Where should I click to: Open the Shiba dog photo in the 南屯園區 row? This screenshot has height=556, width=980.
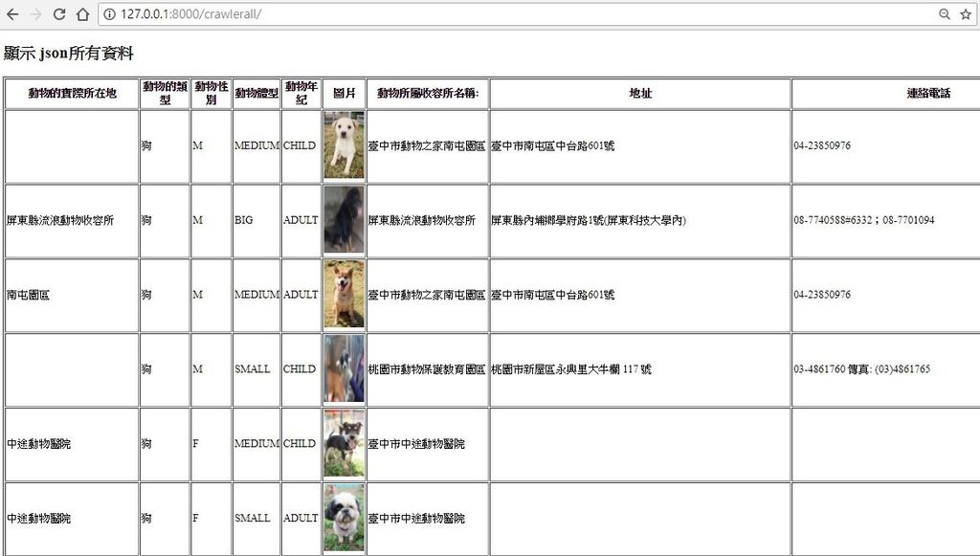(x=344, y=294)
